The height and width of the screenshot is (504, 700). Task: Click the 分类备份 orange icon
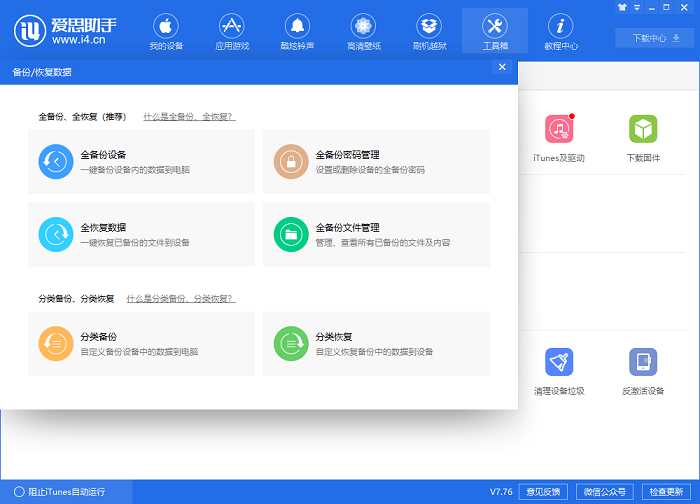tap(56, 344)
